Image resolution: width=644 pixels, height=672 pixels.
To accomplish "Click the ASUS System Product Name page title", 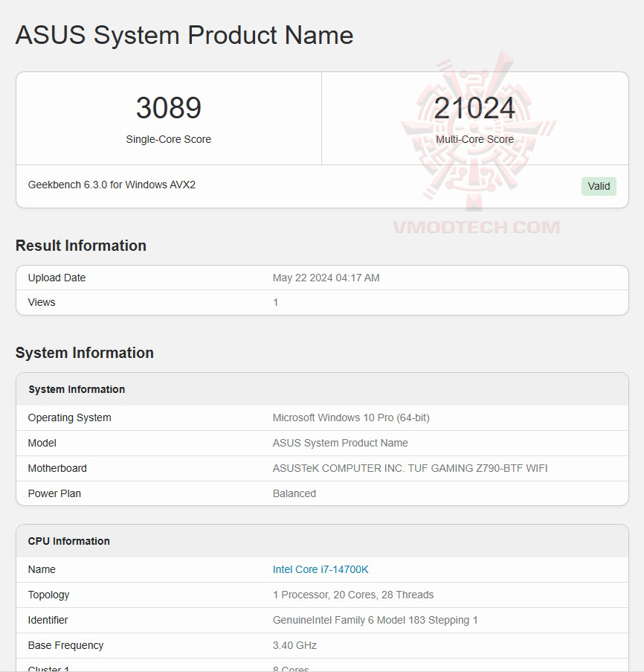I will (x=184, y=35).
